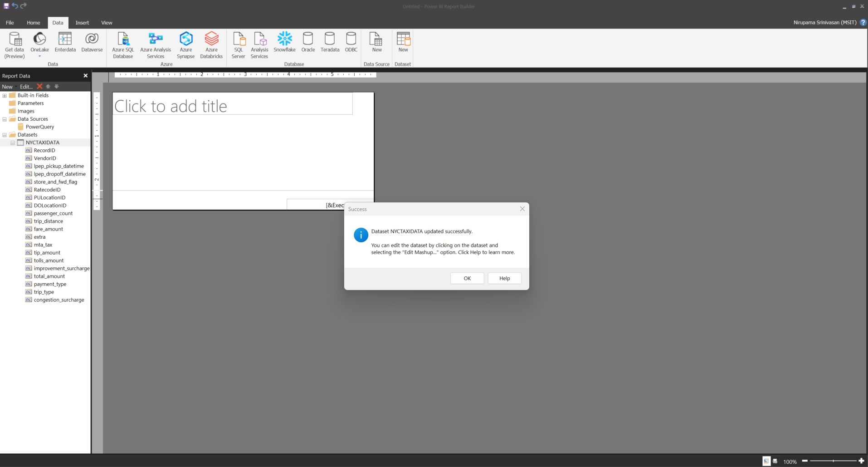Click the save icon in title bar
This screenshot has width=868, height=467.
click(x=6, y=6)
